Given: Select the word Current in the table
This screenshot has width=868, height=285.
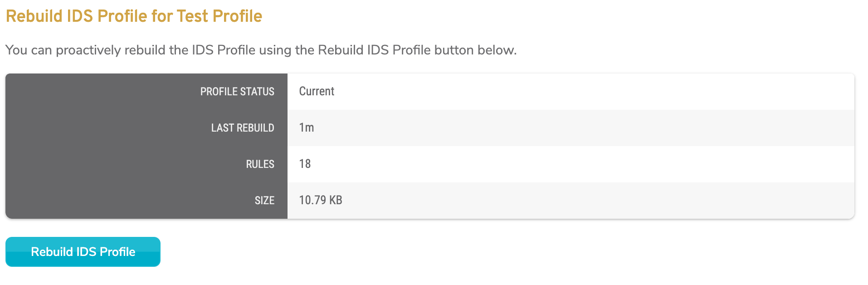Looking at the screenshot, I should [x=317, y=91].
